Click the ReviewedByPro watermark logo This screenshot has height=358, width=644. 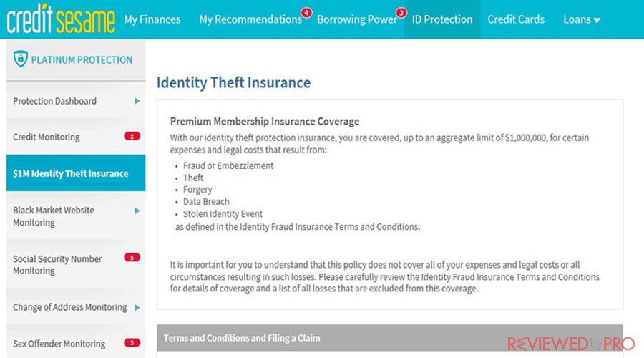[571, 344]
